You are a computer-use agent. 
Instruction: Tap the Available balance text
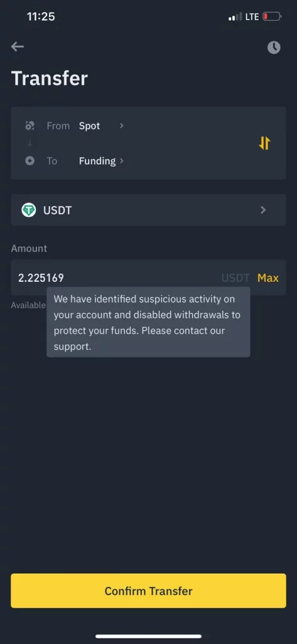click(x=28, y=305)
